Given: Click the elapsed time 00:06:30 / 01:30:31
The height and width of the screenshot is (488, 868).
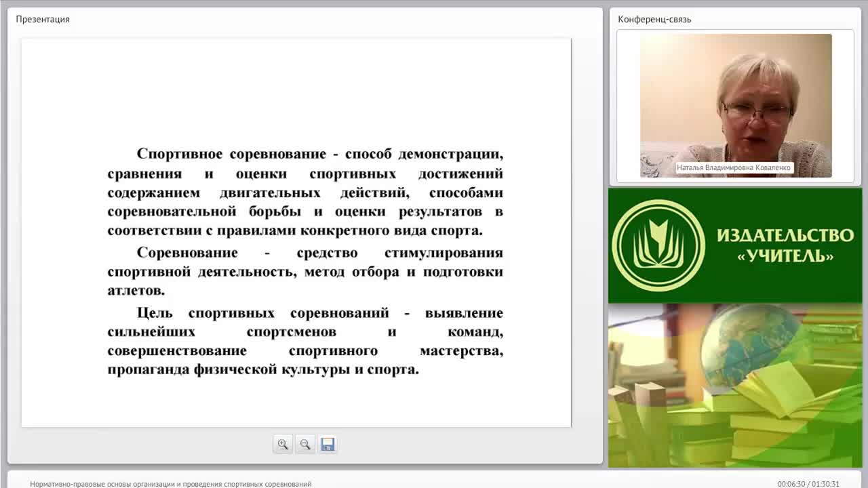Looking at the screenshot, I should 808,484.
